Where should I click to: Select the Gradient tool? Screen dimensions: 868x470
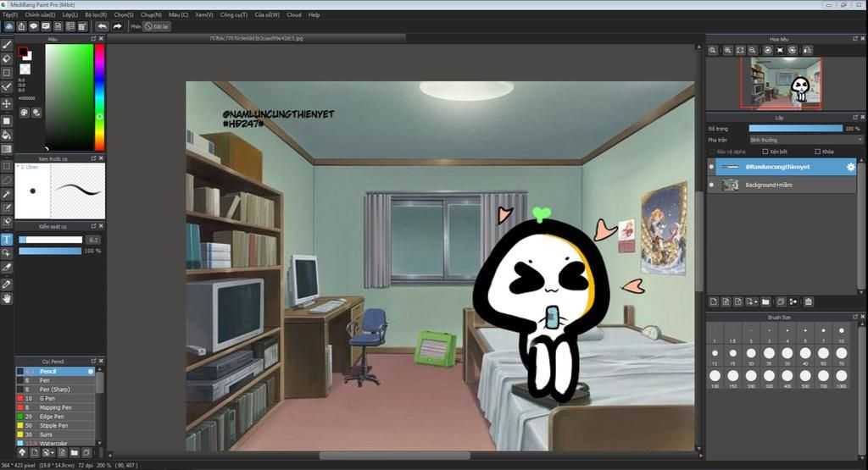tap(7, 149)
